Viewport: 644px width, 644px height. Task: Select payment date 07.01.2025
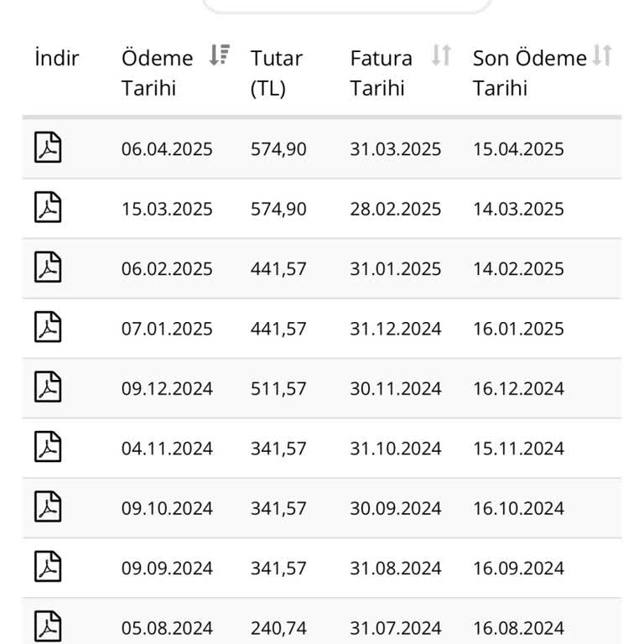(167, 329)
